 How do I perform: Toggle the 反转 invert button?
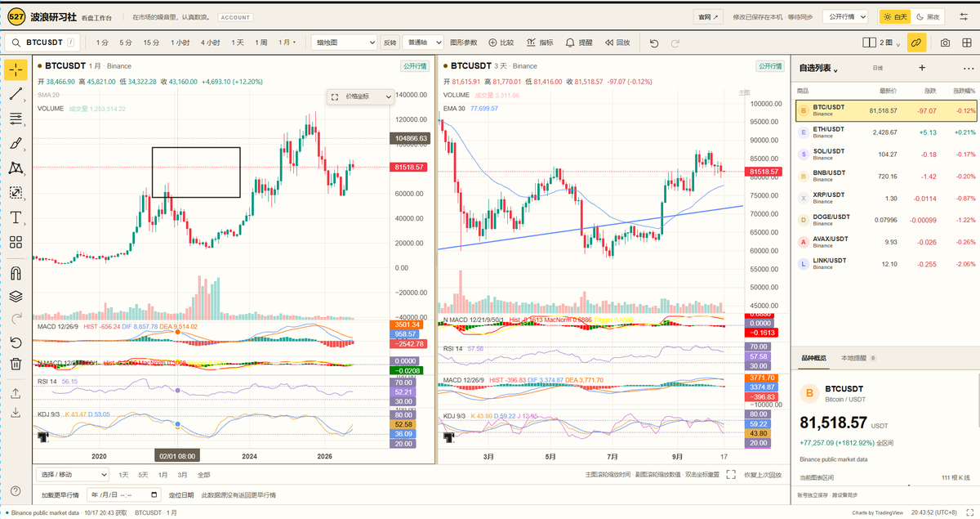[390, 43]
